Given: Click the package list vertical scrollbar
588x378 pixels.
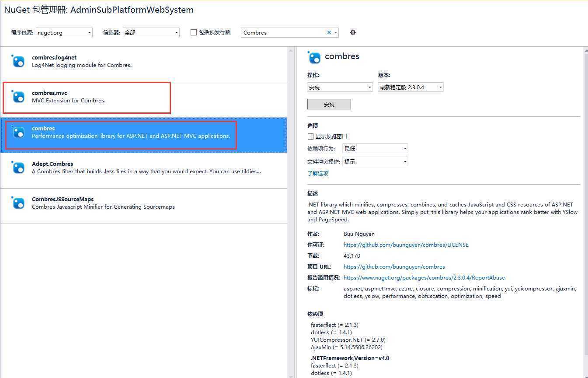Looking at the screenshot, I should [291, 212].
